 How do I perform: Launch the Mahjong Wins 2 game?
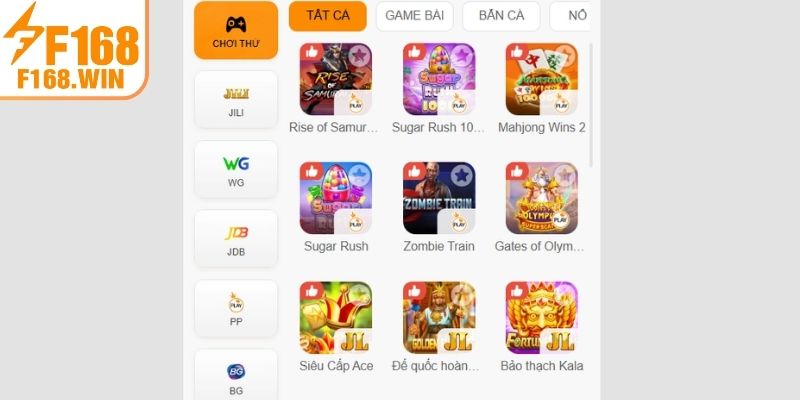click(542, 79)
